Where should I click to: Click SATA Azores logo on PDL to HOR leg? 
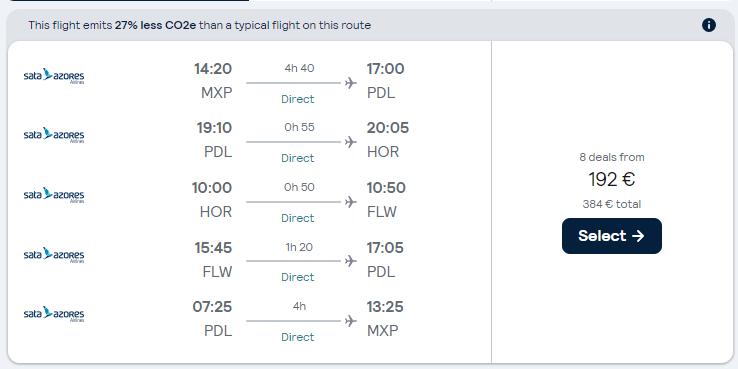(x=54, y=135)
